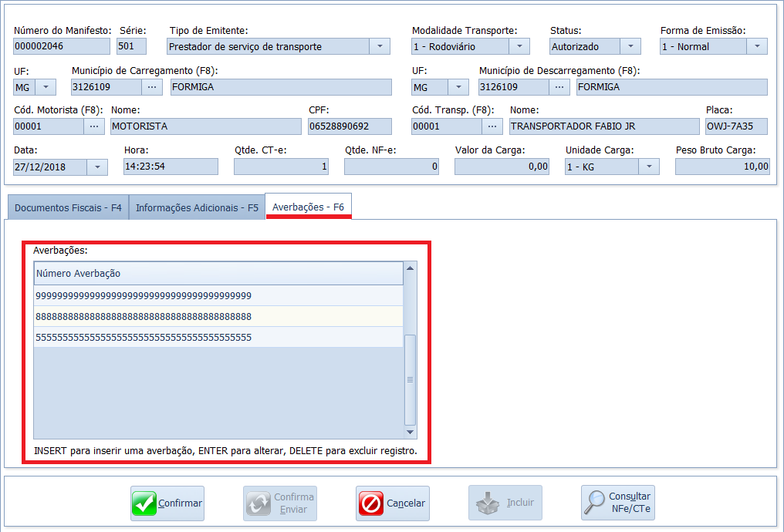Expand the Tipo de Emitente dropdown
The width and height of the screenshot is (784, 532).
pyautogui.click(x=380, y=46)
